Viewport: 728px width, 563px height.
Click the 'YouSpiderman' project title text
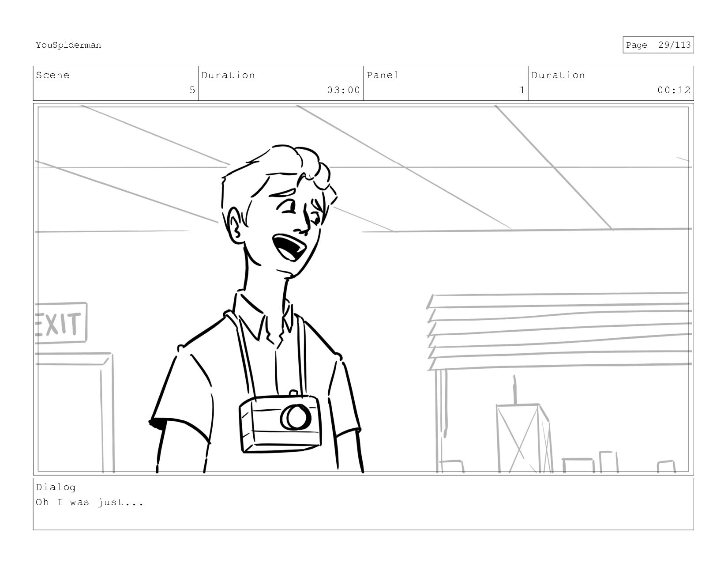(x=68, y=45)
